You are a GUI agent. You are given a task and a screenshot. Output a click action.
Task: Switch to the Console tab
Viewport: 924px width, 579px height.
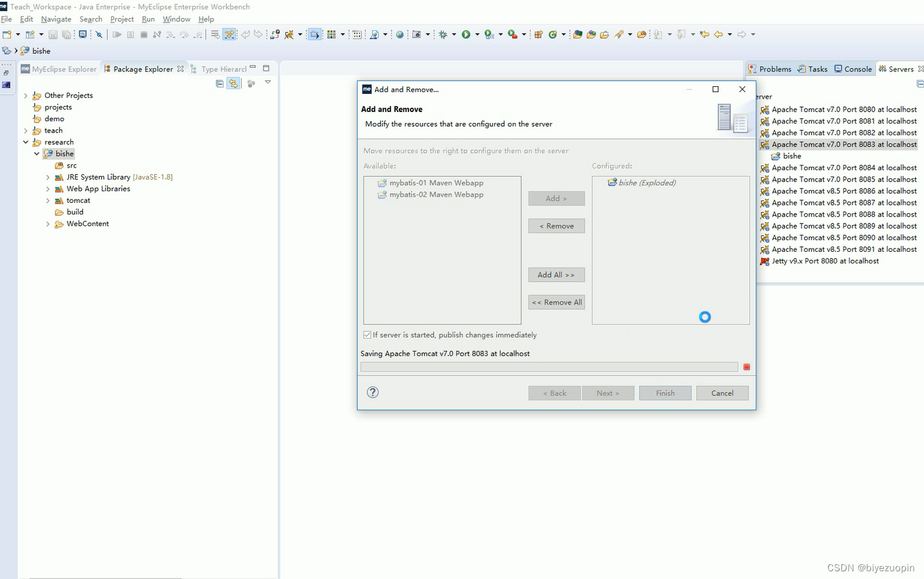853,69
